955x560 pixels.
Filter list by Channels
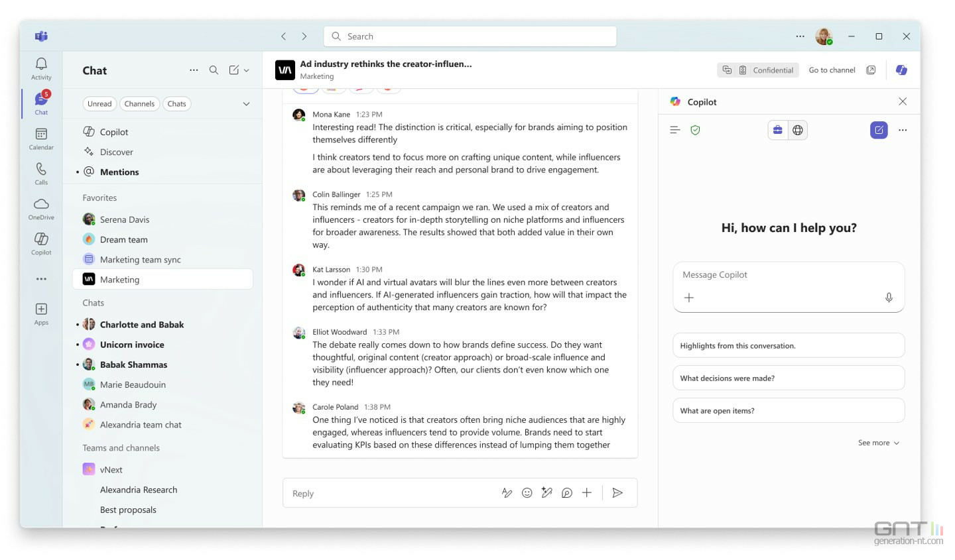139,104
